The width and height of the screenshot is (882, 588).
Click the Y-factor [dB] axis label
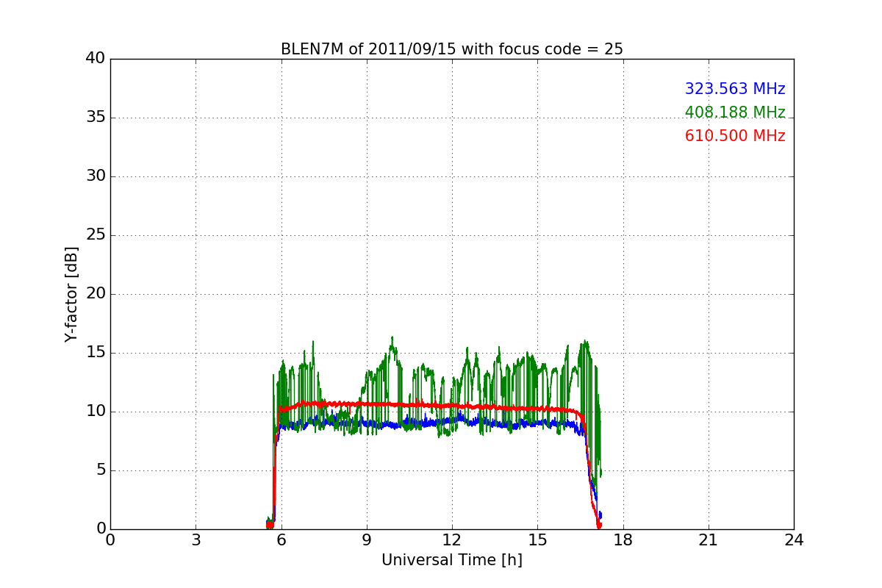click(x=71, y=294)
